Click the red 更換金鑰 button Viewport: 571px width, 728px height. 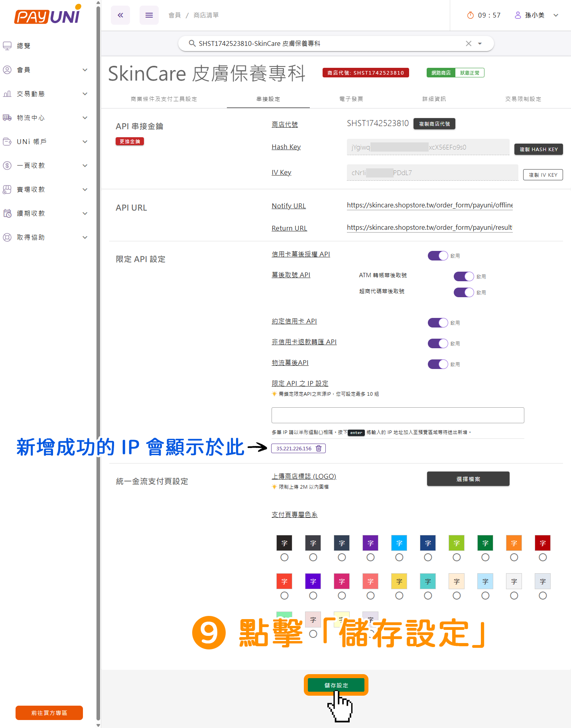[130, 141]
